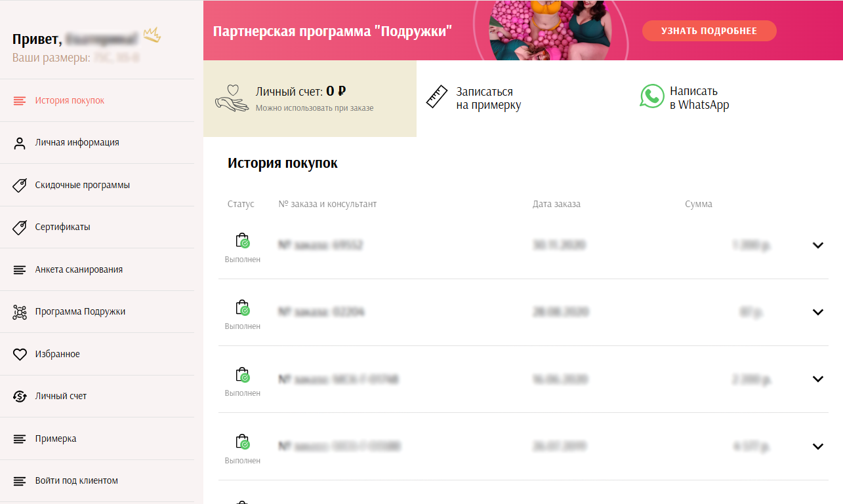Click the ruler icon for fitting appointment
843x504 pixels.
coord(436,97)
